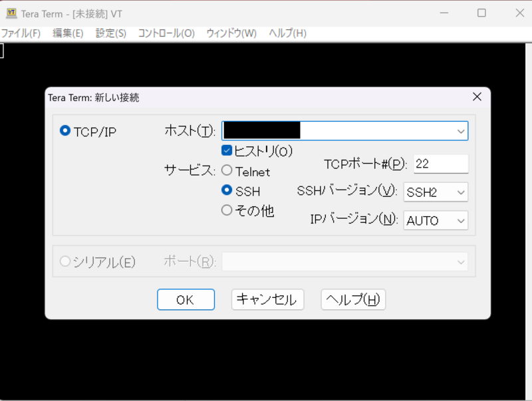
Task: Click the Tera Term VT title bar icon
Action: tap(11, 13)
